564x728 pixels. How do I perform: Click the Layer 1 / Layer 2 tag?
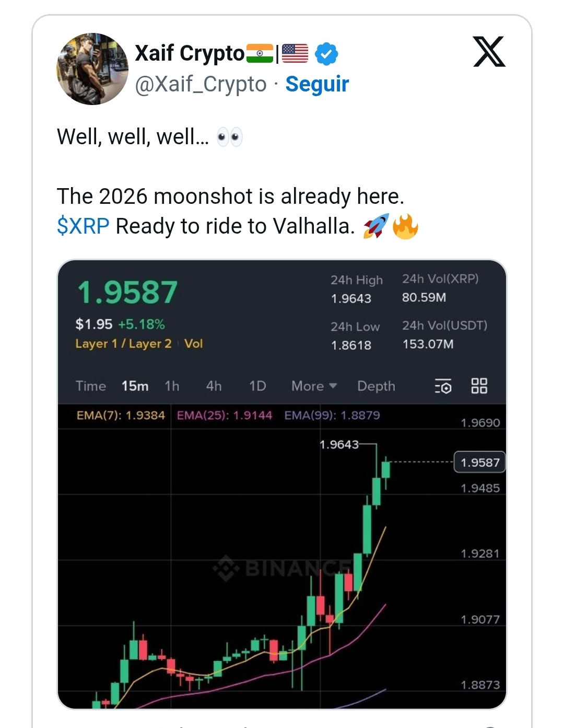coord(123,344)
